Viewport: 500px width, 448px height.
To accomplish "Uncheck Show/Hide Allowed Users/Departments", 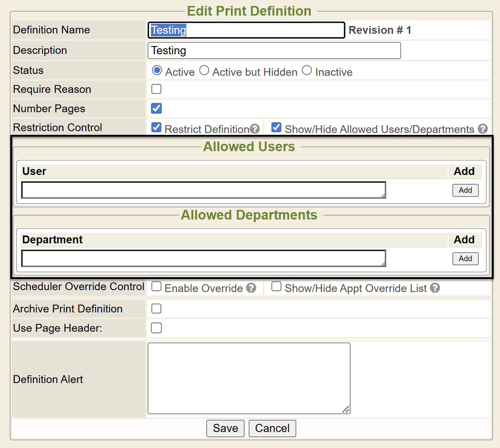I will (276, 127).
